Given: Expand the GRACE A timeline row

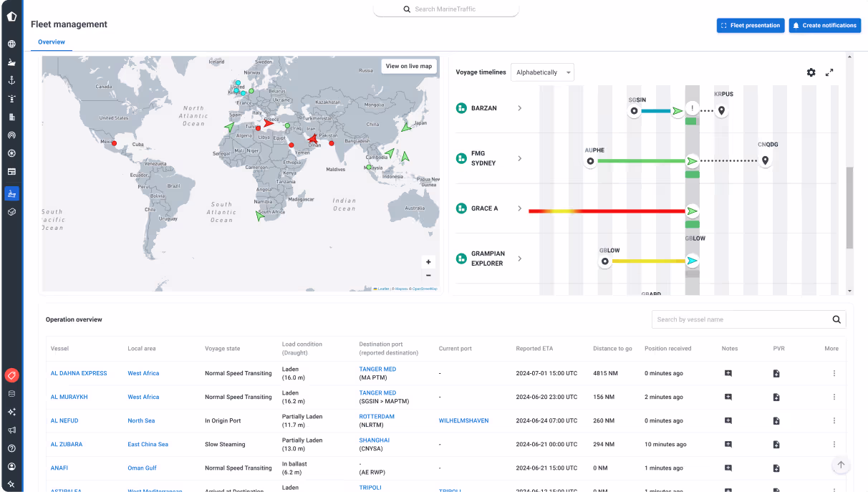Looking at the screenshot, I should 520,208.
